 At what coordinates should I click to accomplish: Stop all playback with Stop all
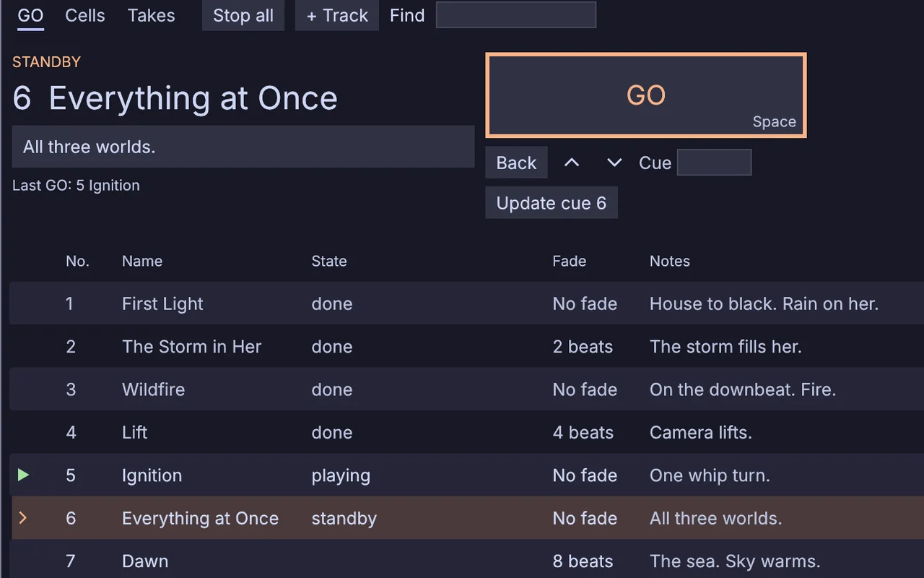[x=243, y=15]
